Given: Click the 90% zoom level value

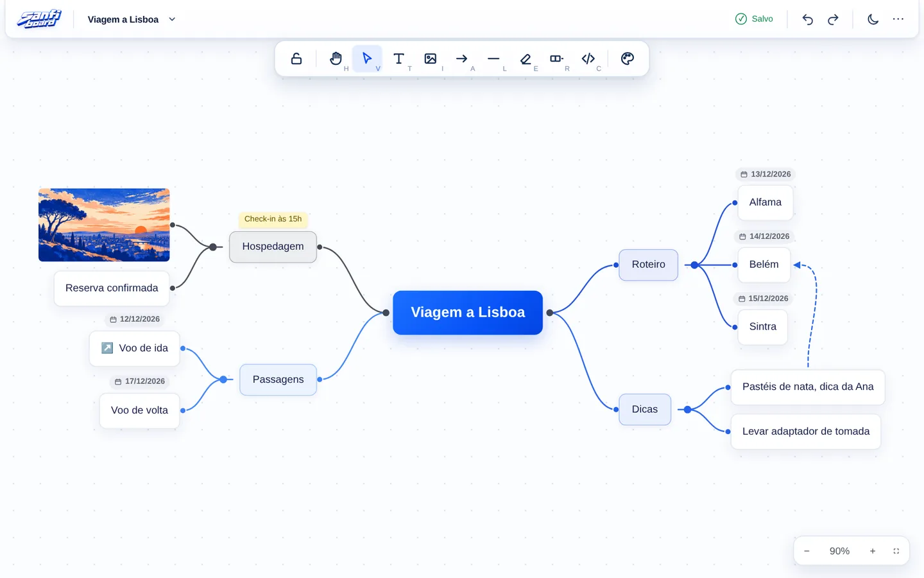Looking at the screenshot, I should [x=839, y=551].
